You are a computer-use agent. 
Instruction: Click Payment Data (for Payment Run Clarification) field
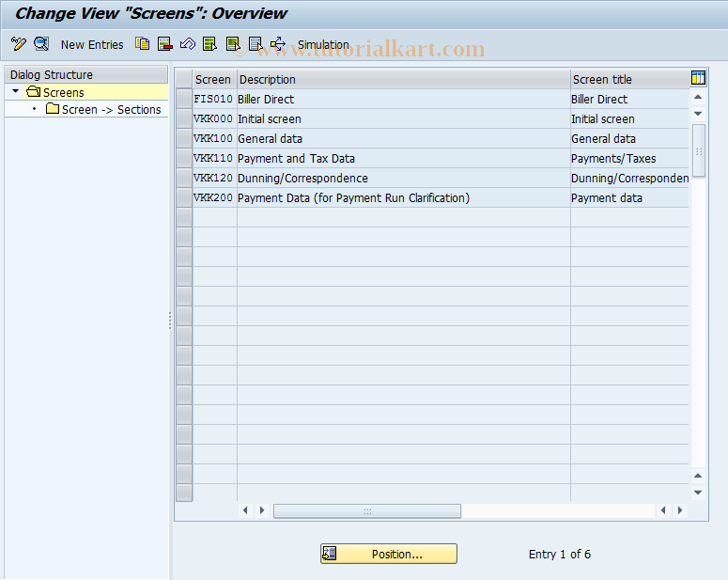[x=404, y=198]
